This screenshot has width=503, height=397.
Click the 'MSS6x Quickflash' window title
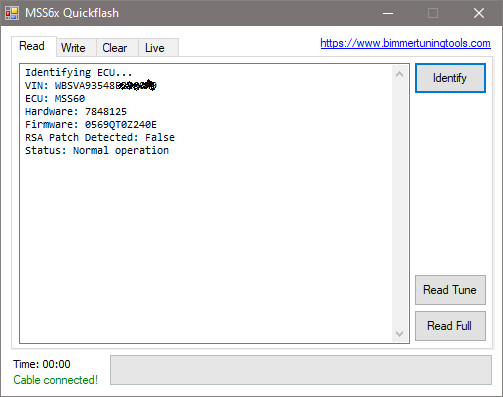pos(72,13)
